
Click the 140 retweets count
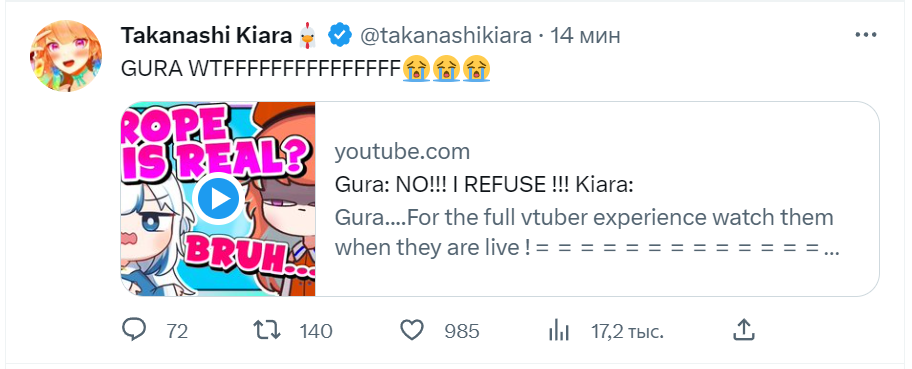click(x=316, y=332)
